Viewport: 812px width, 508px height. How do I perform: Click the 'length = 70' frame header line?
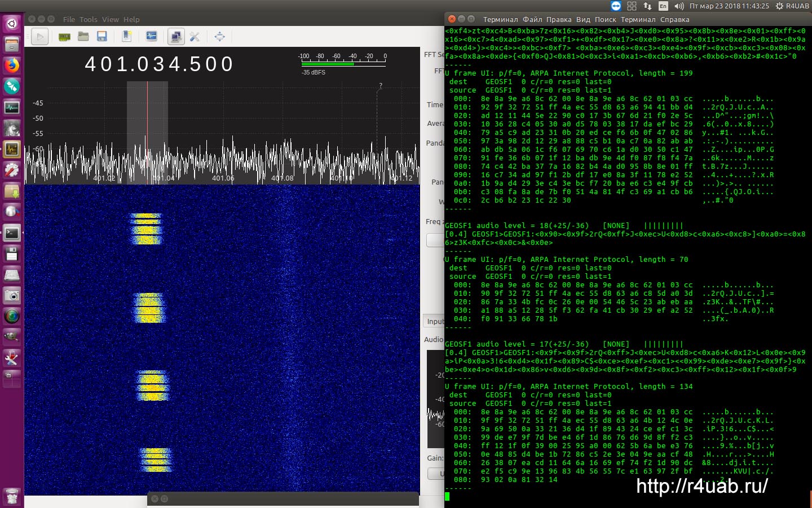[566, 260]
